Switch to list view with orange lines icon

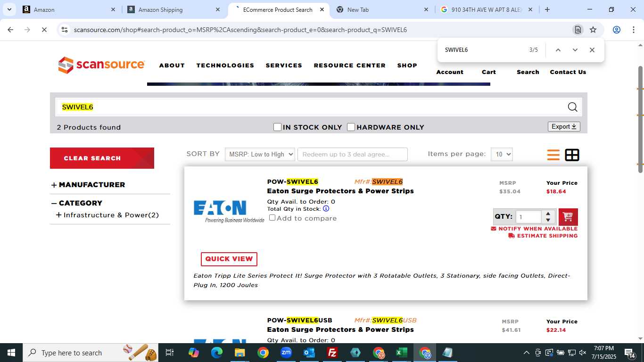[x=553, y=155]
